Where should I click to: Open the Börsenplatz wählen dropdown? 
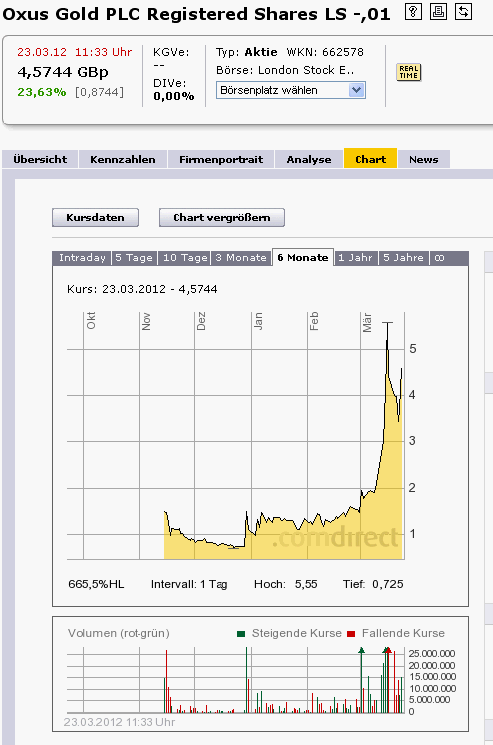click(x=291, y=90)
